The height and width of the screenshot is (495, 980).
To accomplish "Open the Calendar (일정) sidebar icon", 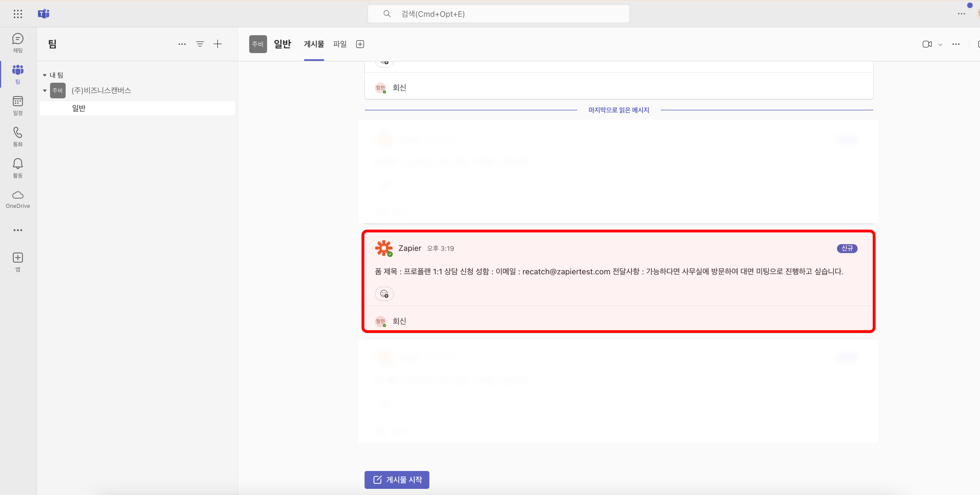I will click(18, 105).
